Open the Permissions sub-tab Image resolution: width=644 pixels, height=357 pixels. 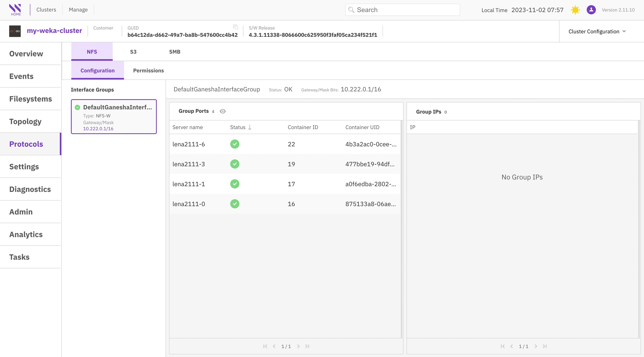pos(148,70)
